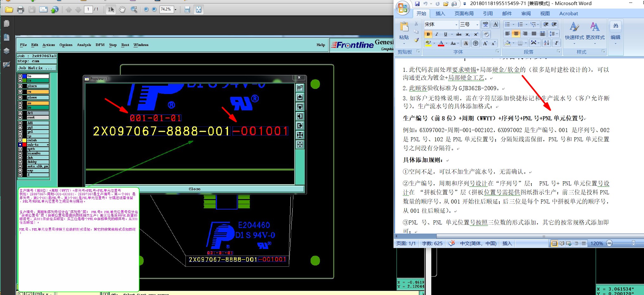
Task: Click the Job Matrix button
Action: coord(37,68)
